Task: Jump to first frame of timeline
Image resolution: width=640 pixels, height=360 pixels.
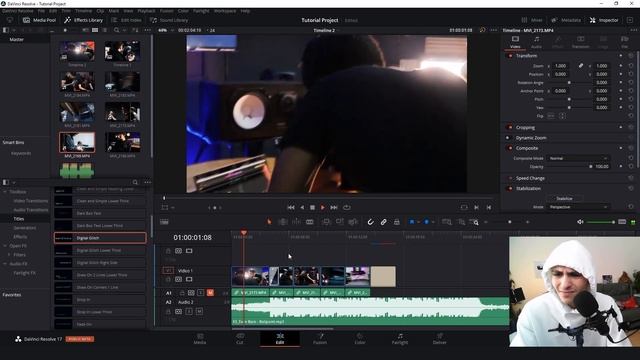Action: coord(291,207)
